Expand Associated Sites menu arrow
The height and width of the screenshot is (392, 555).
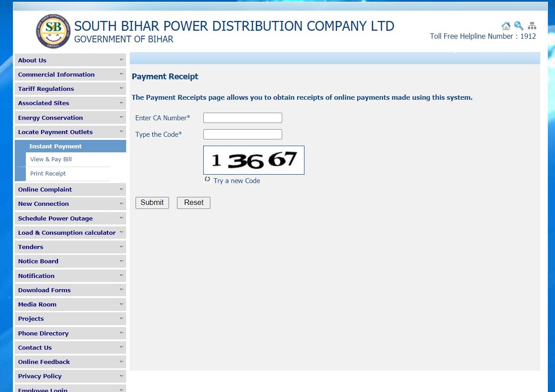(121, 103)
